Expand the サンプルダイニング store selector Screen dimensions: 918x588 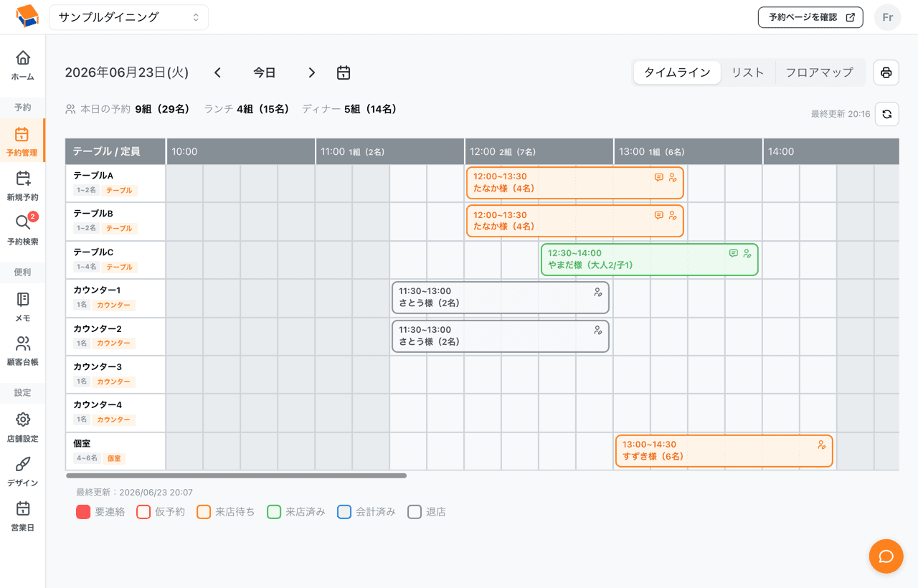point(129,17)
